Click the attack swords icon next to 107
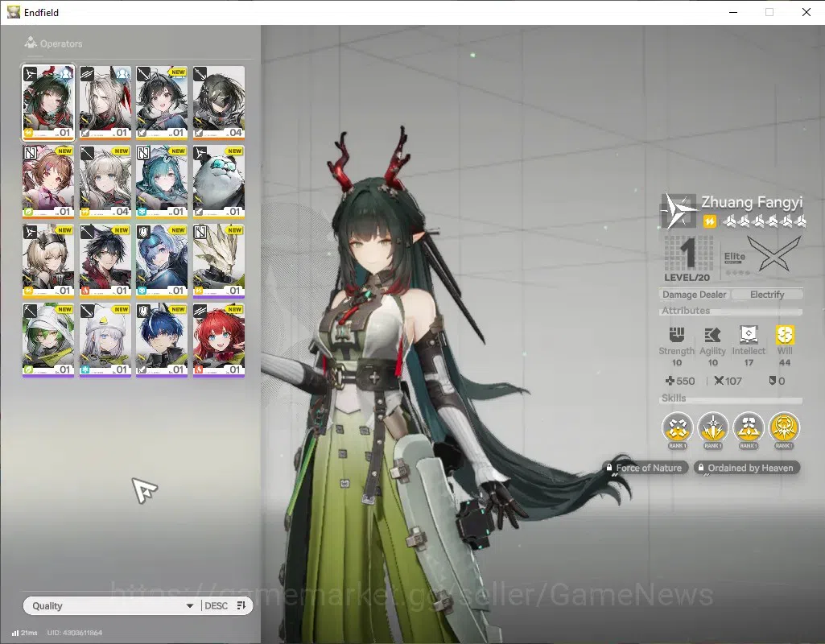 [719, 381]
